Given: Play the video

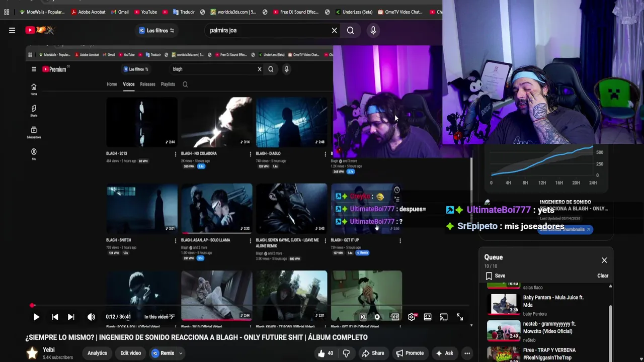Looking at the screenshot, I should [36, 317].
